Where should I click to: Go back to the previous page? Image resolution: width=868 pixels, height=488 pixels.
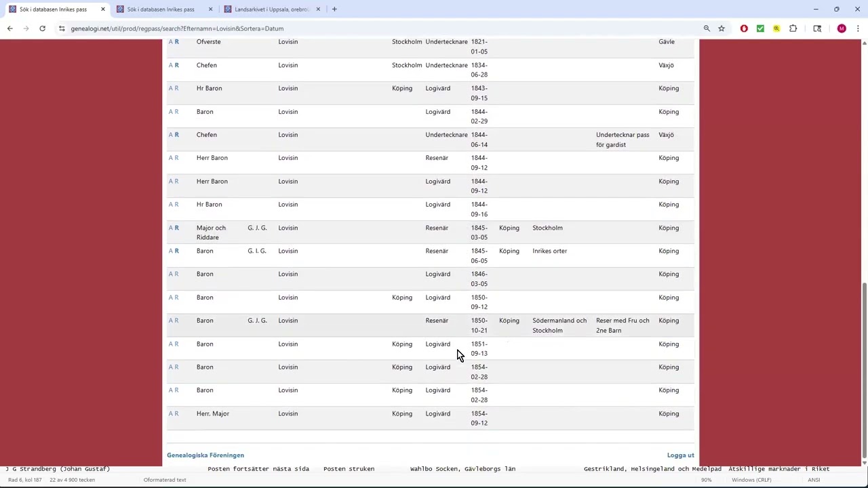(9, 28)
